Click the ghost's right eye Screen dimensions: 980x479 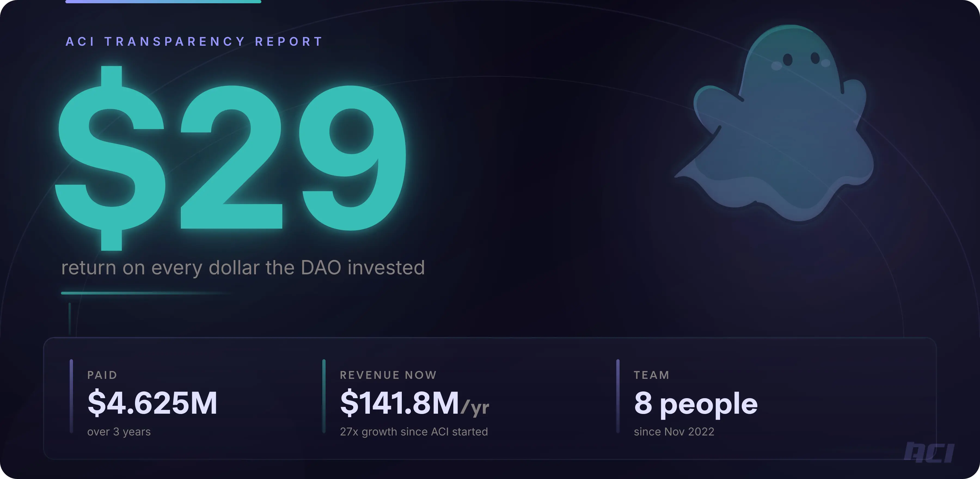point(815,58)
